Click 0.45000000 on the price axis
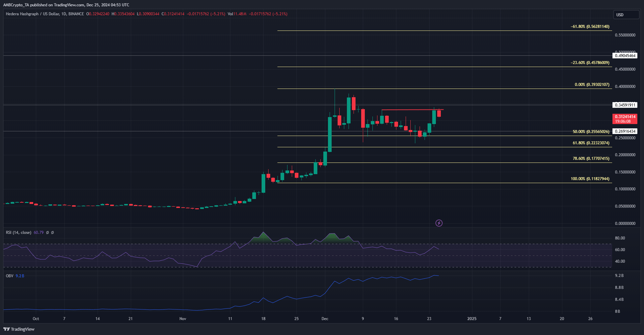The width and height of the screenshot is (644, 335). click(x=625, y=69)
